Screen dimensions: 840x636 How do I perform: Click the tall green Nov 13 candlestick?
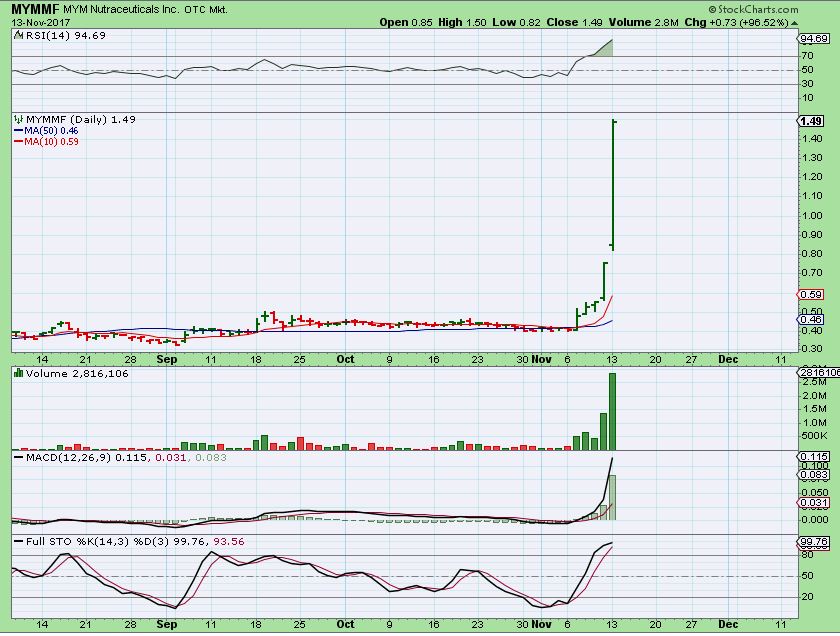(x=612, y=185)
